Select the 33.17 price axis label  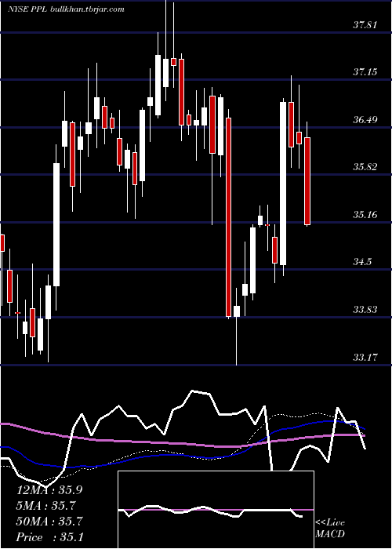click(x=365, y=357)
